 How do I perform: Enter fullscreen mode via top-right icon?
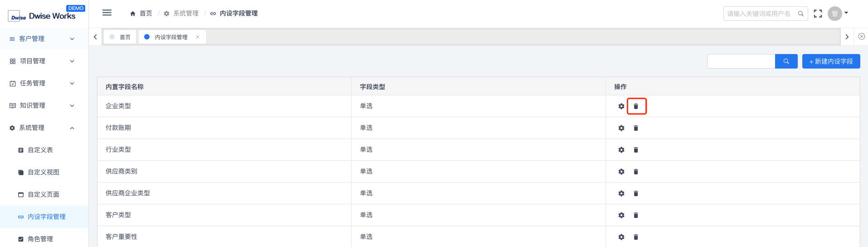[x=818, y=14]
